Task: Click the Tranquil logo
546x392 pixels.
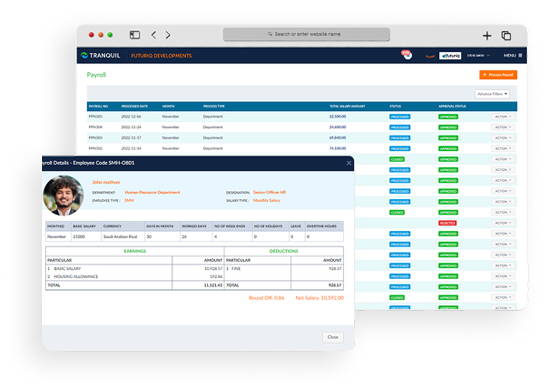Action: point(101,55)
